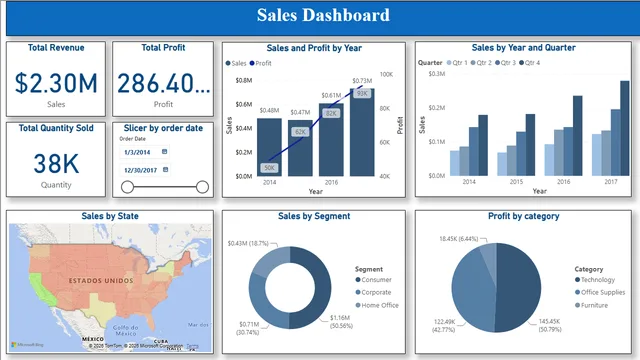Click the 2014 Qtr 1 bar in quarter chart
The width and height of the screenshot is (640, 360).
coord(455,163)
